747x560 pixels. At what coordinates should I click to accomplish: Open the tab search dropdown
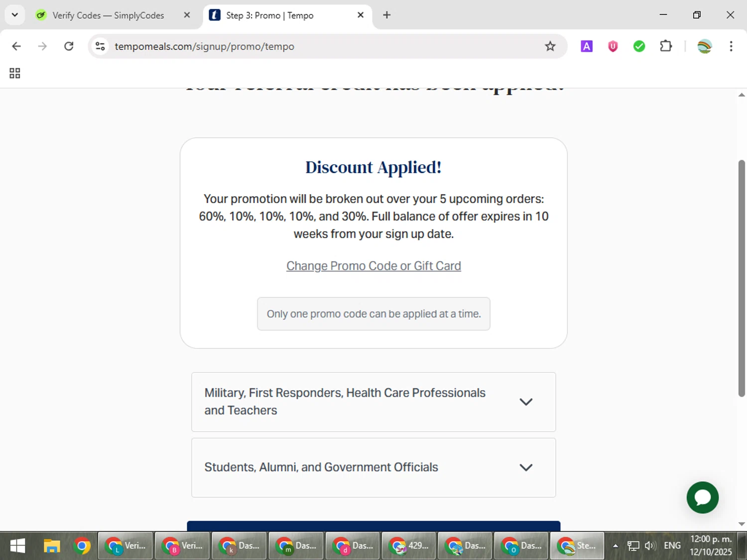pos(15,15)
